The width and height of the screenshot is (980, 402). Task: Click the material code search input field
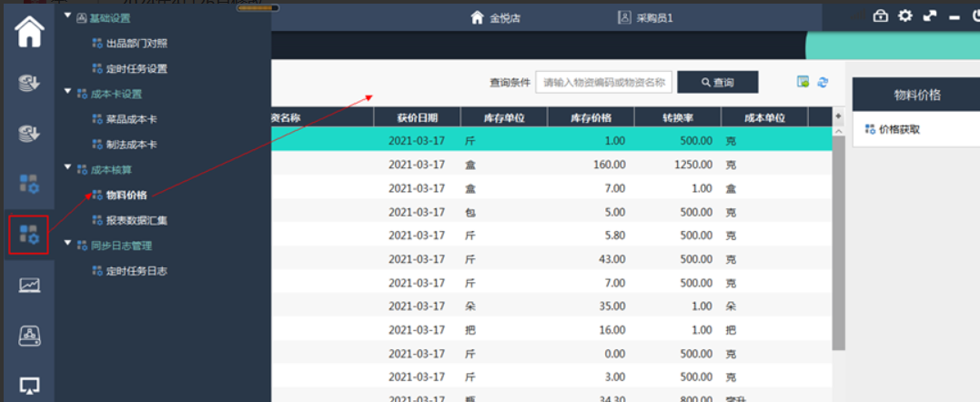[604, 82]
